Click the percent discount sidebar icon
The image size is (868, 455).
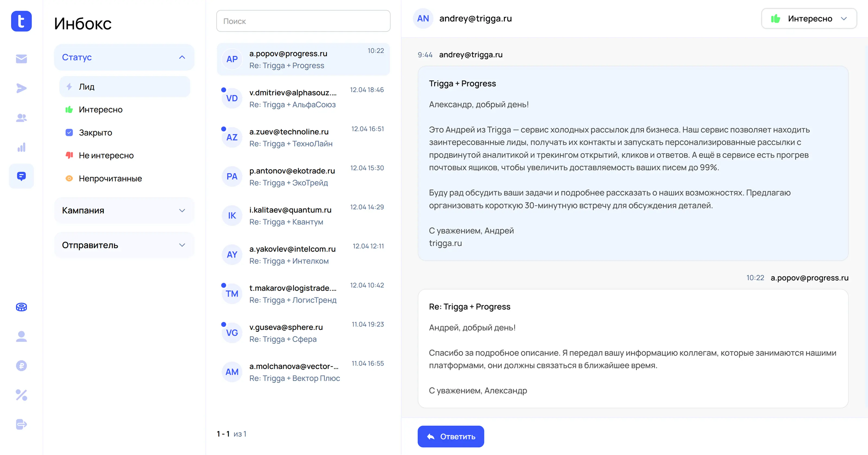(21, 395)
